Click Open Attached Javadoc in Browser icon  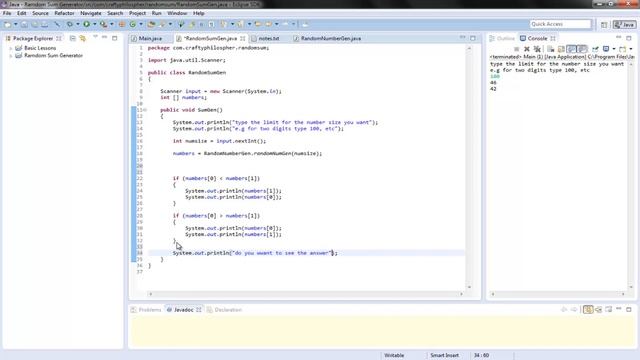click(609, 310)
